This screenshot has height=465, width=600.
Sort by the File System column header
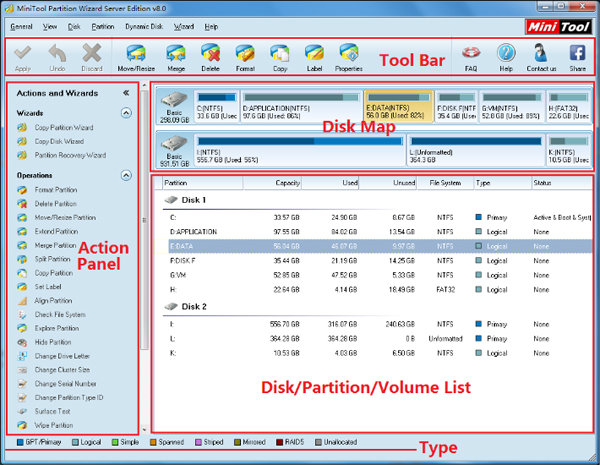point(445,183)
